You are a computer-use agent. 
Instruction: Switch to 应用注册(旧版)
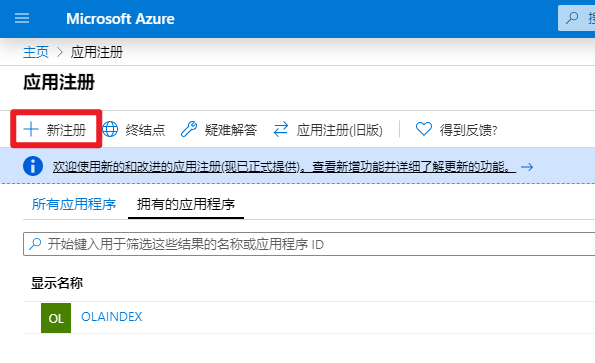pyautogui.click(x=339, y=130)
